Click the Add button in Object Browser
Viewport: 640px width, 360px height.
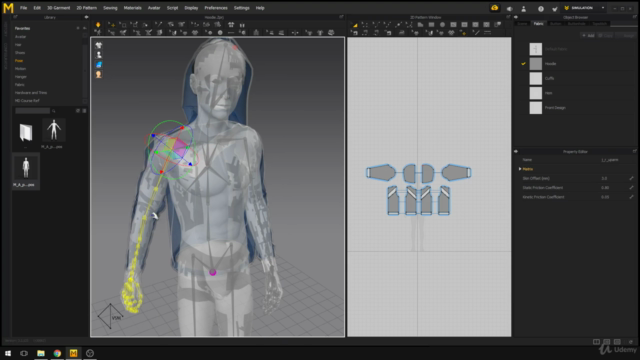point(588,36)
